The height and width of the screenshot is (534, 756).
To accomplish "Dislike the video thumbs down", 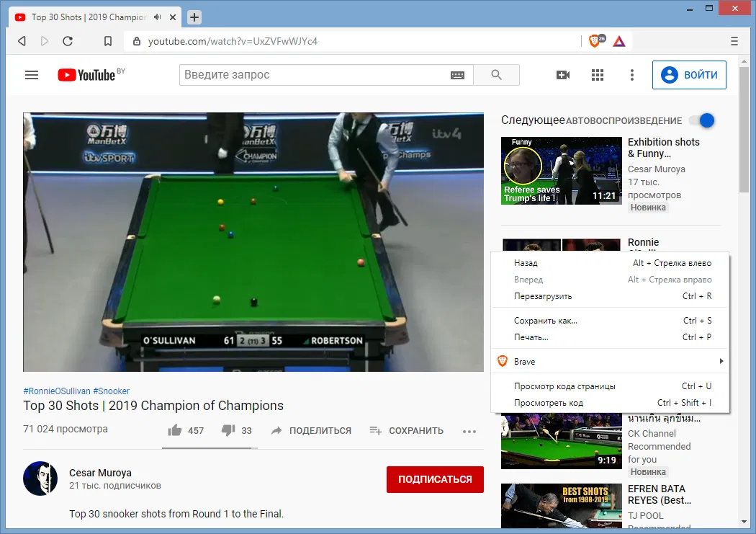I will (228, 430).
